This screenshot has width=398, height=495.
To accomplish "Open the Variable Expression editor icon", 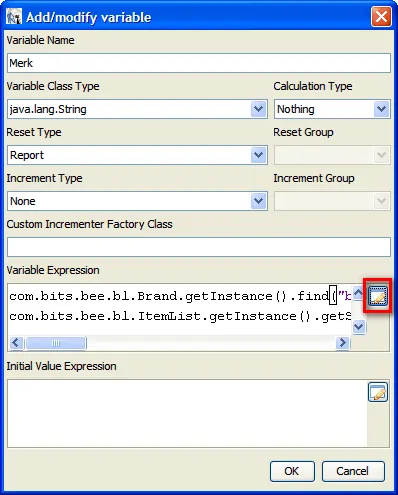I will tap(378, 296).
